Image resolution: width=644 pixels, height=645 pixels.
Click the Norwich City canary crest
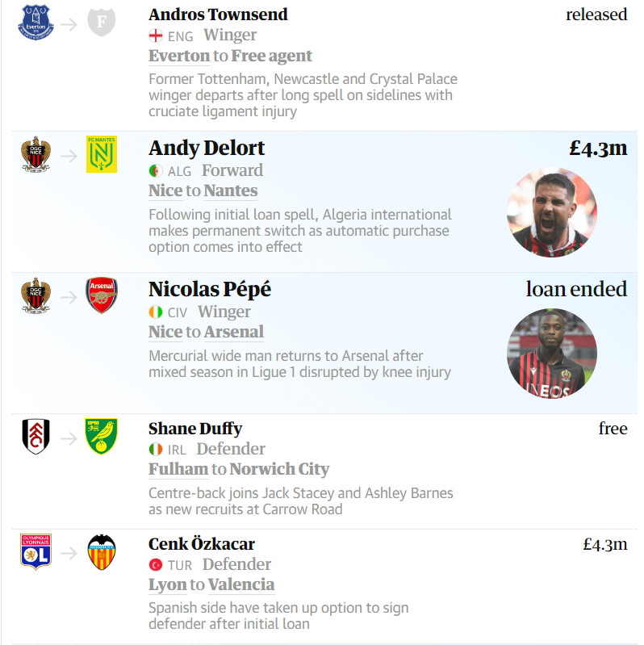coord(102,437)
